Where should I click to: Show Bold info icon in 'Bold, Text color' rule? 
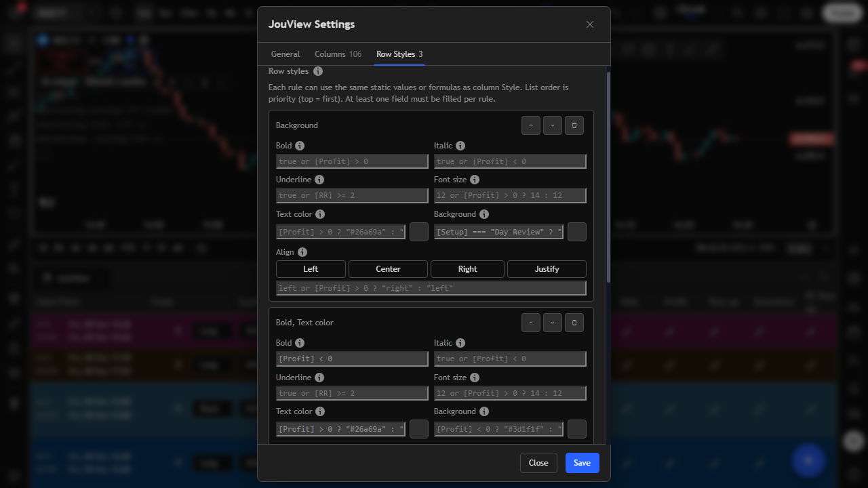(x=300, y=343)
